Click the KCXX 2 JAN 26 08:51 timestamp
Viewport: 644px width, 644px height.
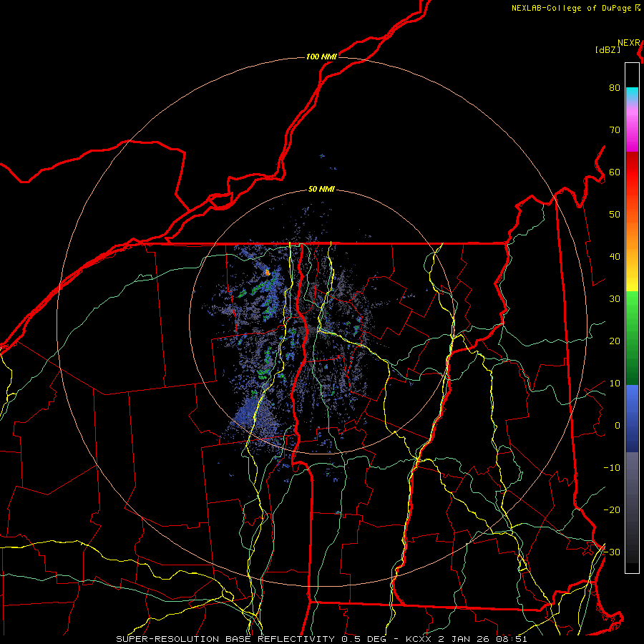click(466, 639)
